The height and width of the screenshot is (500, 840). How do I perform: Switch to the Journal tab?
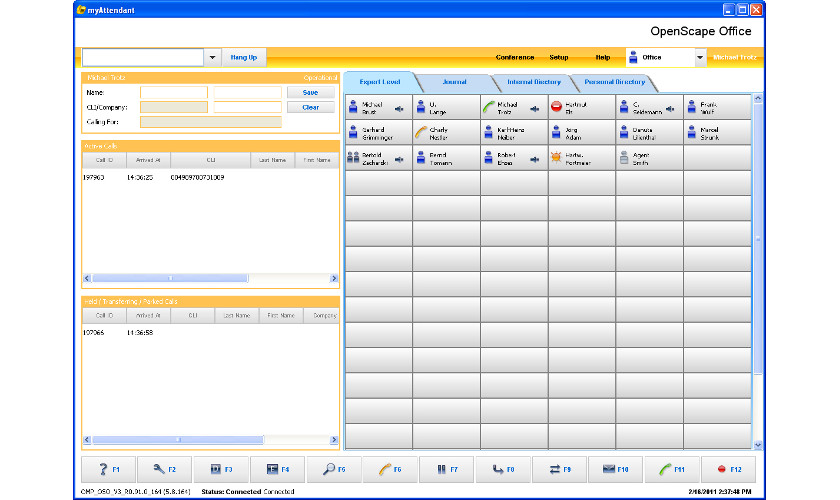pyautogui.click(x=453, y=82)
